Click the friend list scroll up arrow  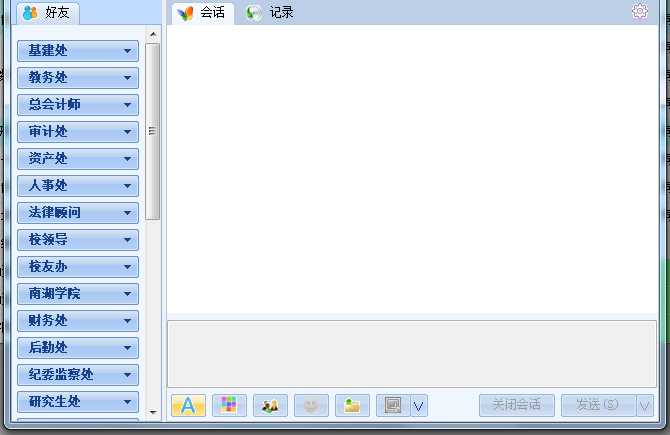click(x=153, y=34)
